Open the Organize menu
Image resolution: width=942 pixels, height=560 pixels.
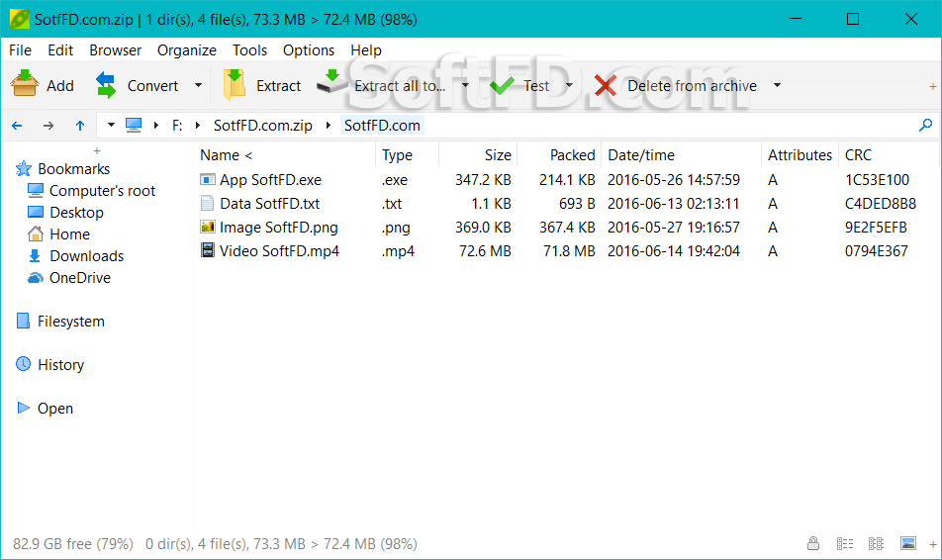pyautogui.click(x=187, y=50)
